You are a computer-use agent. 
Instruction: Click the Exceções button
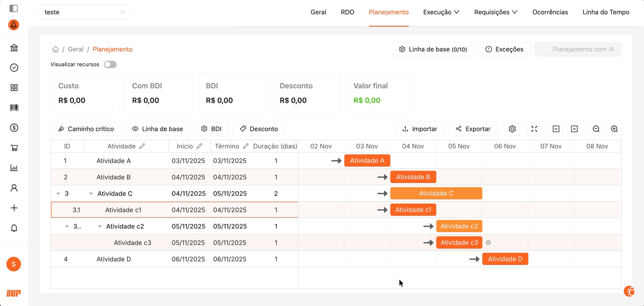click(504, 49)
